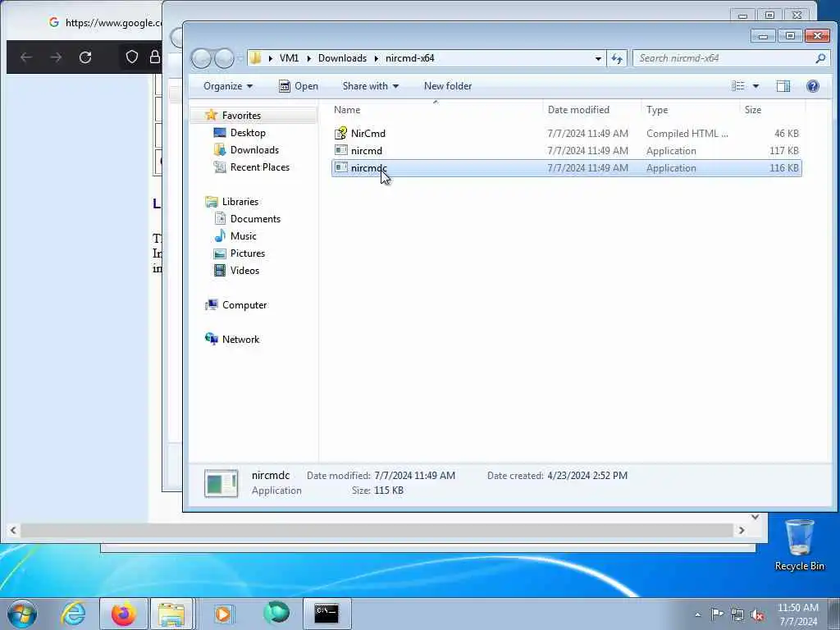Go forward with Explorer forward arrow
The image size is (840, 630).
[224, 58]
